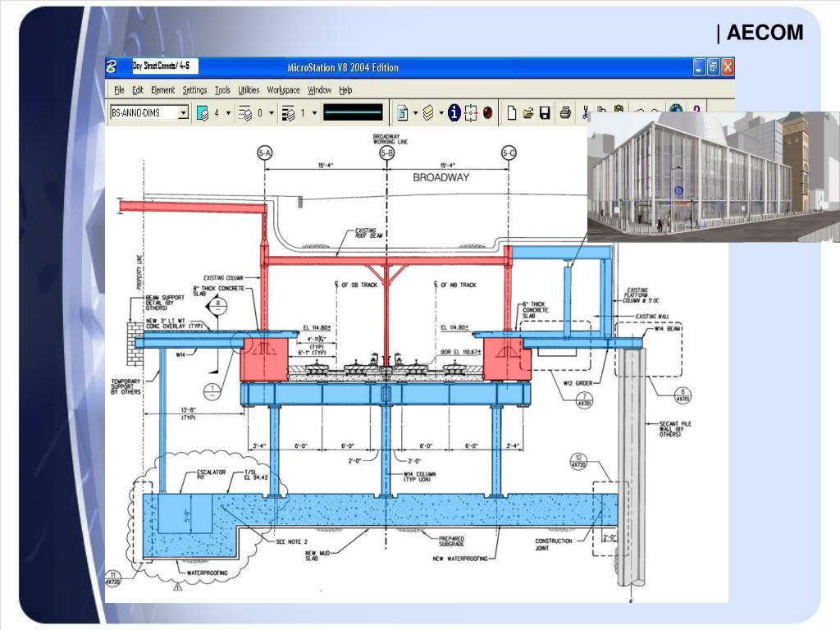Click grid bubble 5-B

point(387,153)
